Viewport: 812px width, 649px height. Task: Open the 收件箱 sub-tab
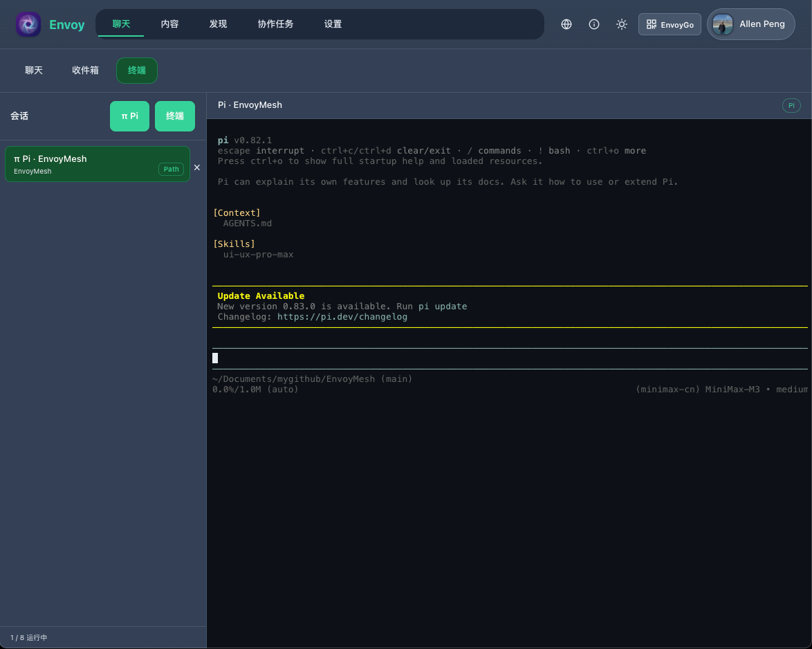86,71
